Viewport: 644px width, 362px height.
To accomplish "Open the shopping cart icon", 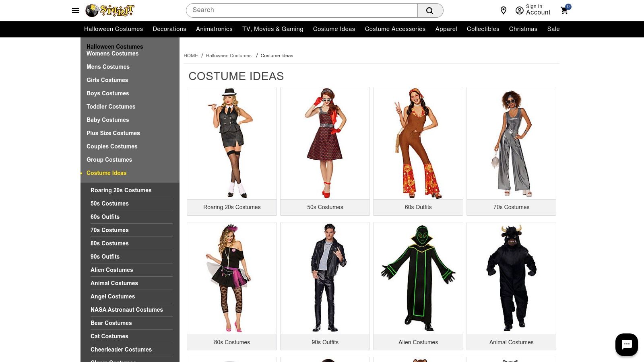I will coord(565,10).
